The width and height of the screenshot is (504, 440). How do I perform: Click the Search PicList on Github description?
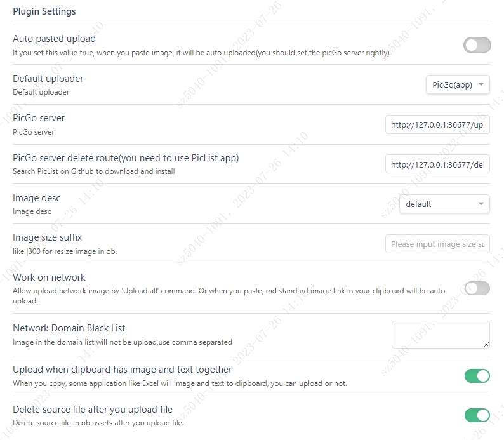[94, 171]
